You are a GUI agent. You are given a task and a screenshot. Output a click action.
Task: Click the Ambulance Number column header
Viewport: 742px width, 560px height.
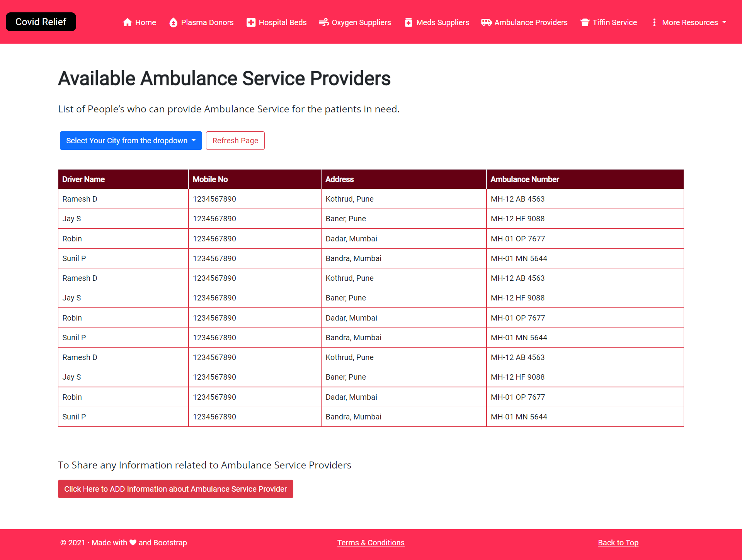(x=524, y=179)
